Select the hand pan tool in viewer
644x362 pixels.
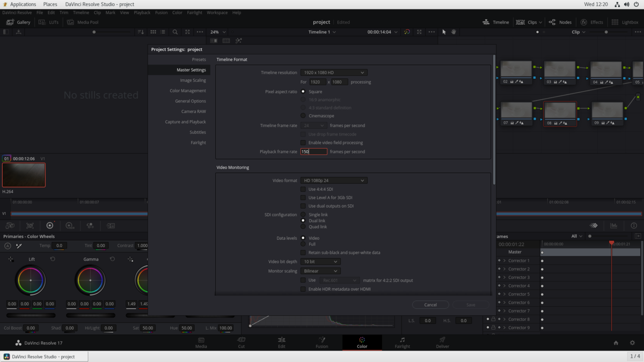[453, 32]
